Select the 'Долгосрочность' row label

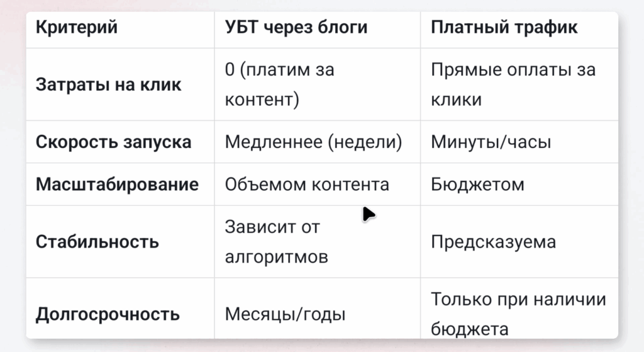click(x=108, y=314)
